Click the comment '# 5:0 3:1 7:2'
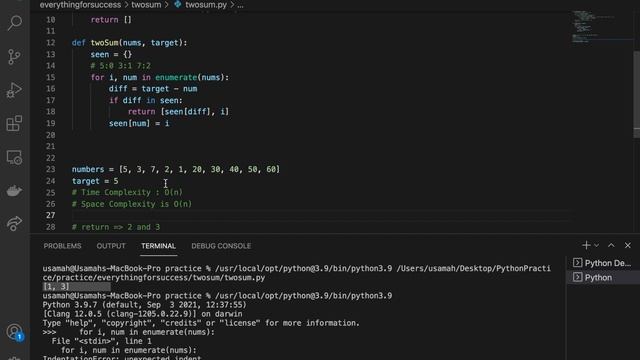This screenshot has height=360, width=640. point(120,66)
